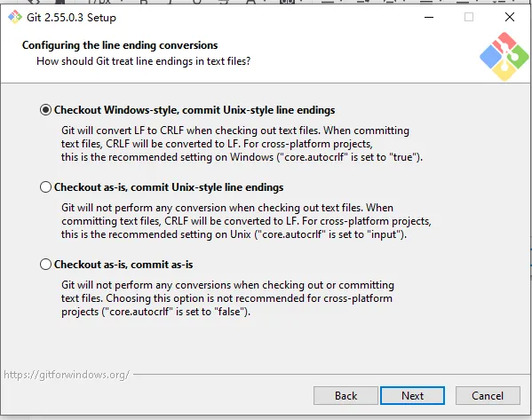Image resolution: width=532 pixels, height=420 pixels.
Task: Choose the Checkout as-is, commit Unix-style radio button
Action: [x=45, y=187]
